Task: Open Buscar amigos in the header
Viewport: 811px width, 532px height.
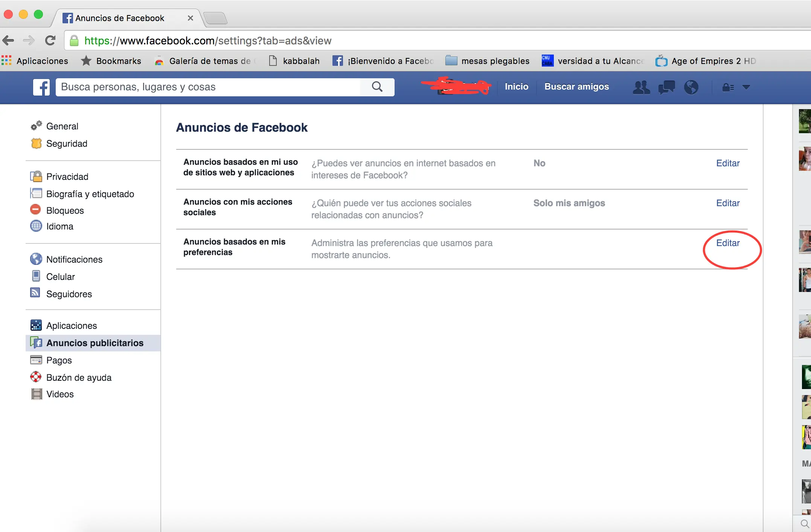Action: pyautogui.click(x=576, y=87)
